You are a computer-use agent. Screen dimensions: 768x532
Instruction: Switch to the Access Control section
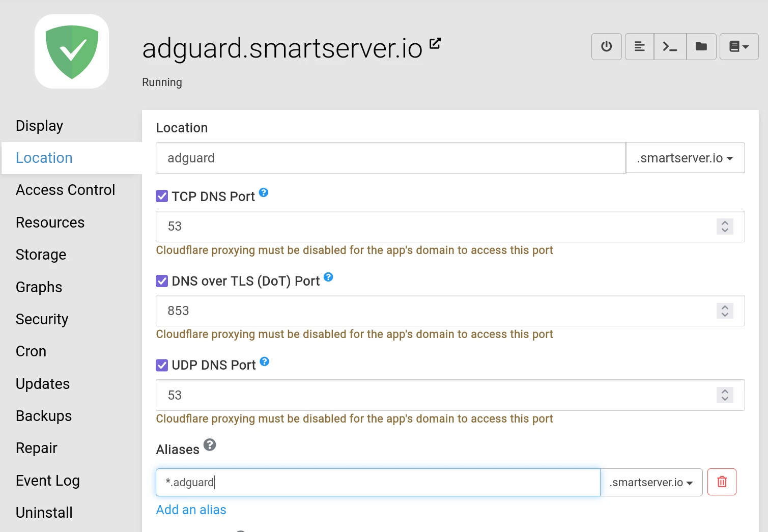65,189
